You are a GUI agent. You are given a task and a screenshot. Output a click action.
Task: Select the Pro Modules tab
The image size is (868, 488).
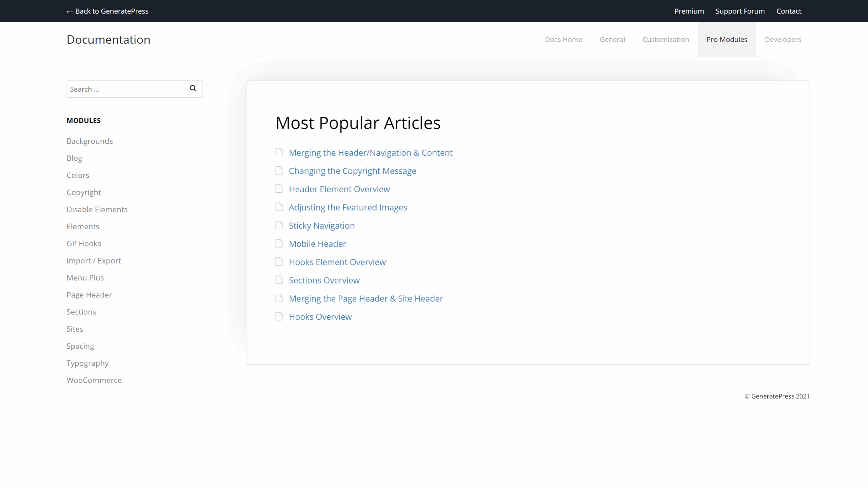coord(727,40)
